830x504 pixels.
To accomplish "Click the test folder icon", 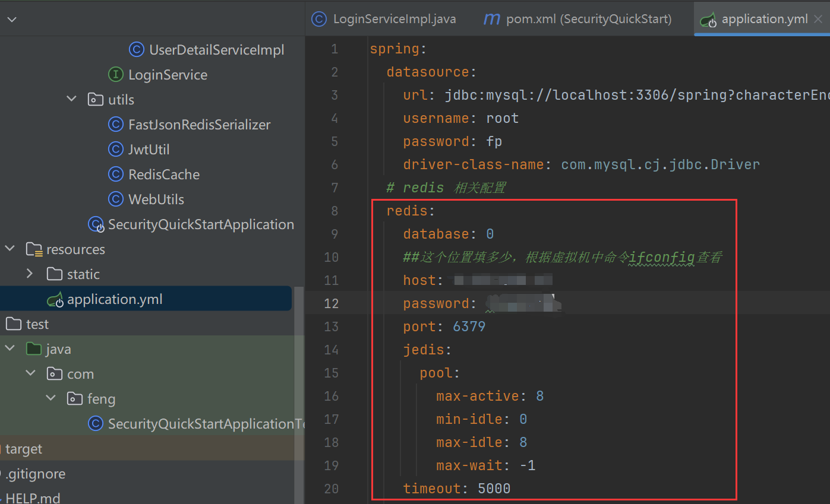I will click(x=12, y=324).
